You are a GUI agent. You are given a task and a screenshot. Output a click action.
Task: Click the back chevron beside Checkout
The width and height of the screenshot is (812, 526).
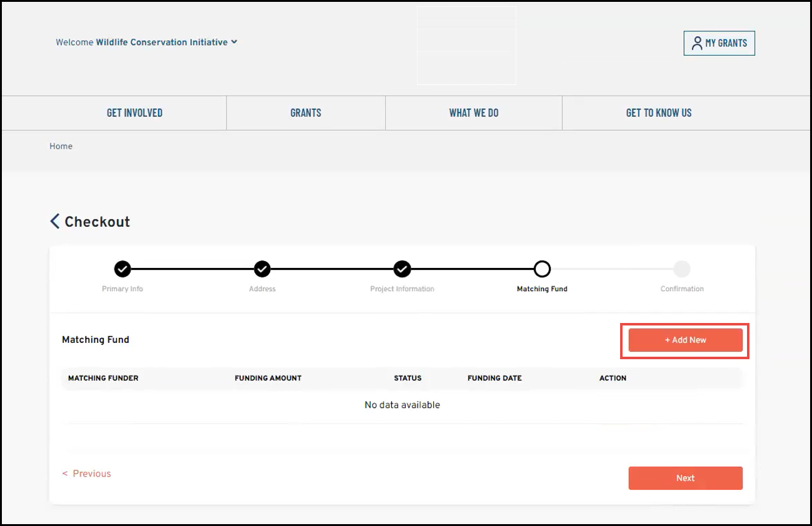click(55, 221)
